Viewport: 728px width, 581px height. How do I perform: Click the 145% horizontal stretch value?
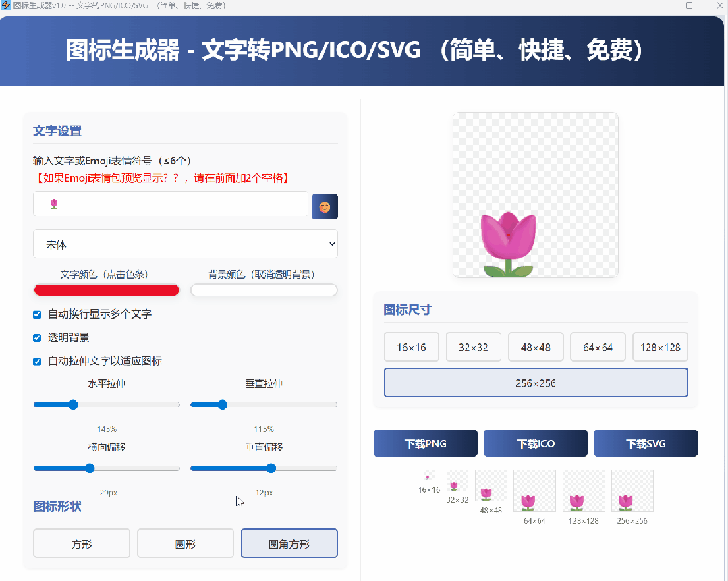point(107,429)
